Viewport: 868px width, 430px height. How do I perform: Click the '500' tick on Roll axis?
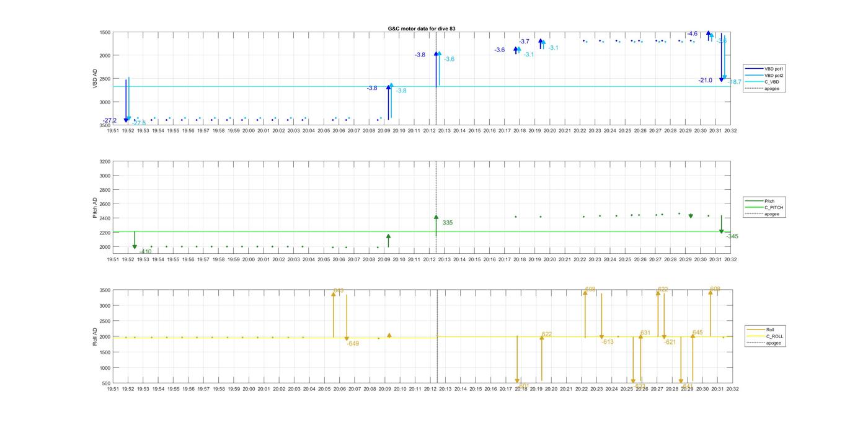click(107, 383)
